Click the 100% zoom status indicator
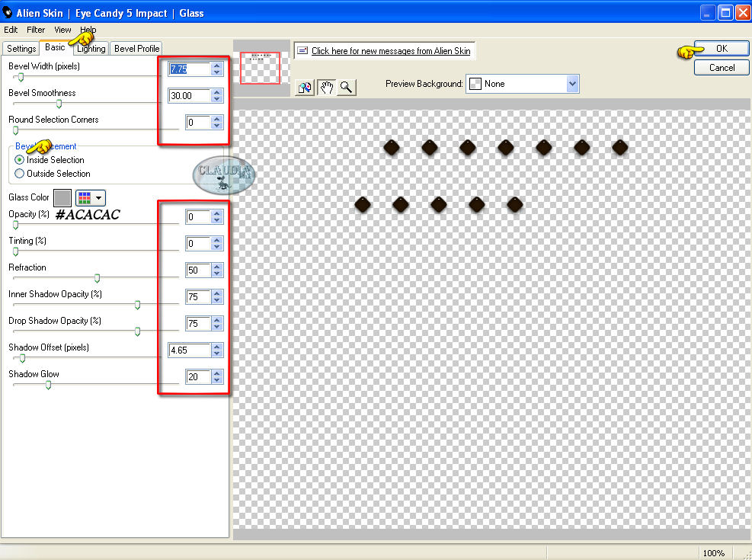Viewport: 752px width, 560px height. pyautogui.click(x=713, y=553)
